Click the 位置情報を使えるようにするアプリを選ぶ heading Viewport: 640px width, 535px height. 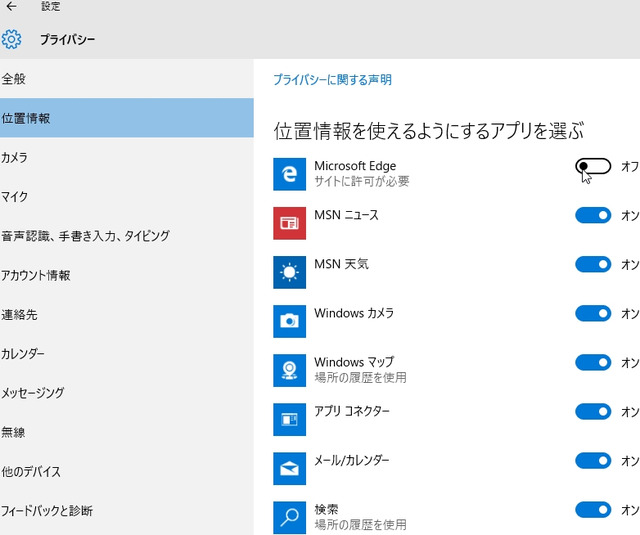pos(429,131)
